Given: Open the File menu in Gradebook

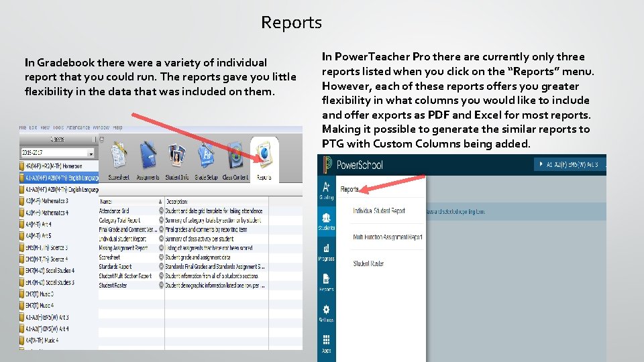Looking at the screenshot, I should point(23,127).
